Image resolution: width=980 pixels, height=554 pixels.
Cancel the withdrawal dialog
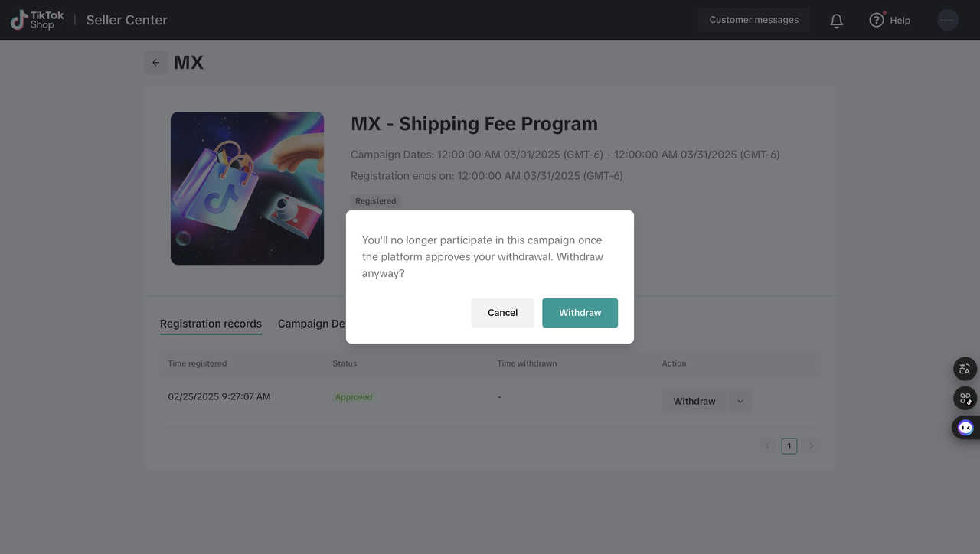coord(502,312)
